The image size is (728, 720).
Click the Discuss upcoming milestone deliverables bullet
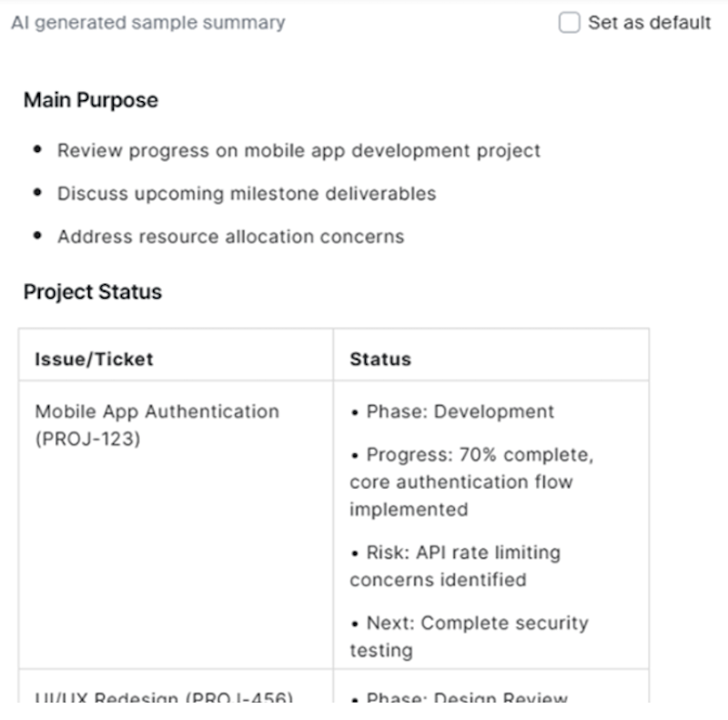tap(246, 194)
